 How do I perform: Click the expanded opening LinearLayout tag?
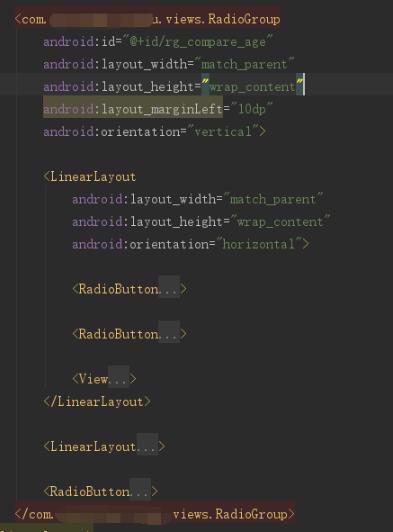[x=90, y=177]
